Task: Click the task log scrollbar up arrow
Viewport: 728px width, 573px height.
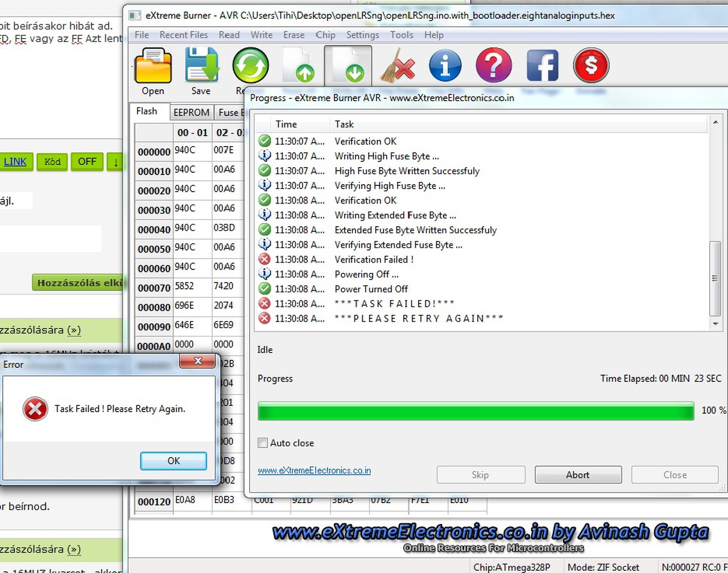Action: point(715,122)
